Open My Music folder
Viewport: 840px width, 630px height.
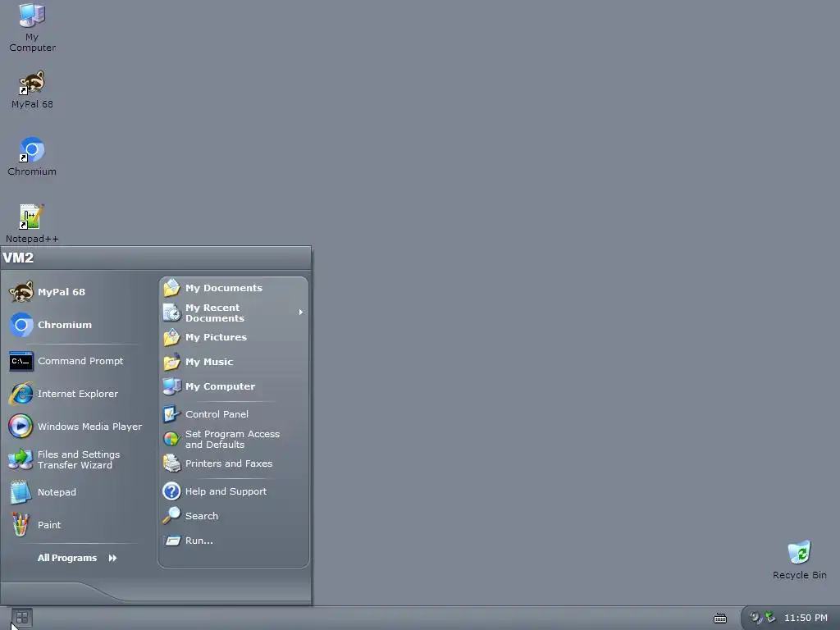tap(234, 362)
